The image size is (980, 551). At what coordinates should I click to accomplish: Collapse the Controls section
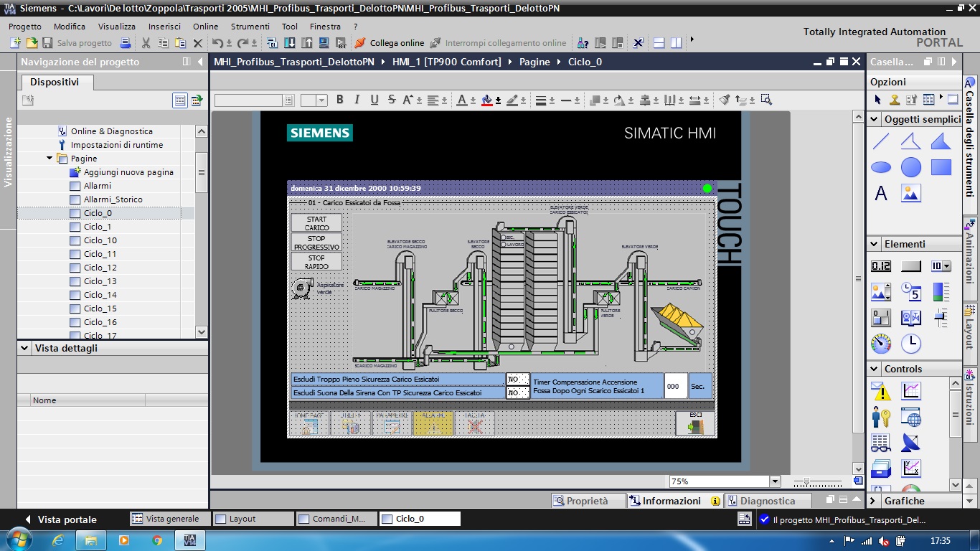(x=874, y=369)
